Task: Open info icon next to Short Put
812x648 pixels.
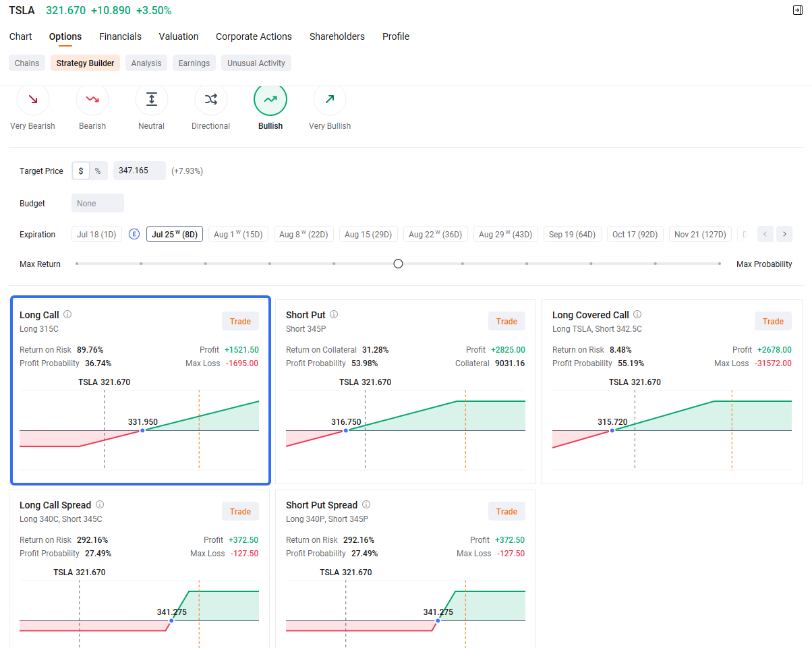Action: point(334,314)
